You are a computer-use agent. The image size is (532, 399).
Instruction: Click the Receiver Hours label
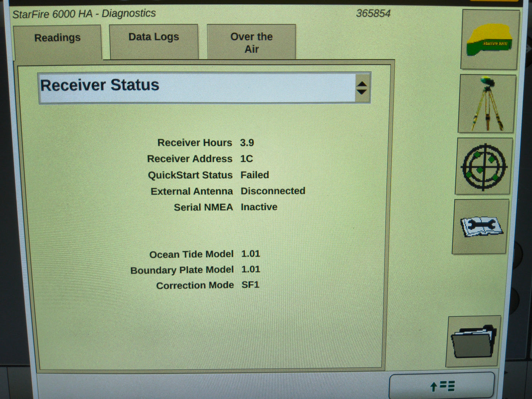coord(195,143)
